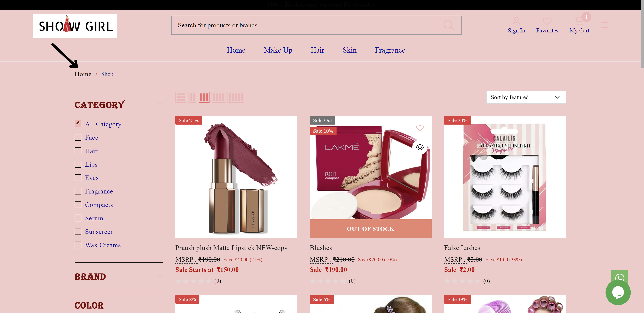The width and height of the screenshot is (644, 313).
Task: Check the Serum category checkbox
Action: pyautogui.click(x=78, y=218)
